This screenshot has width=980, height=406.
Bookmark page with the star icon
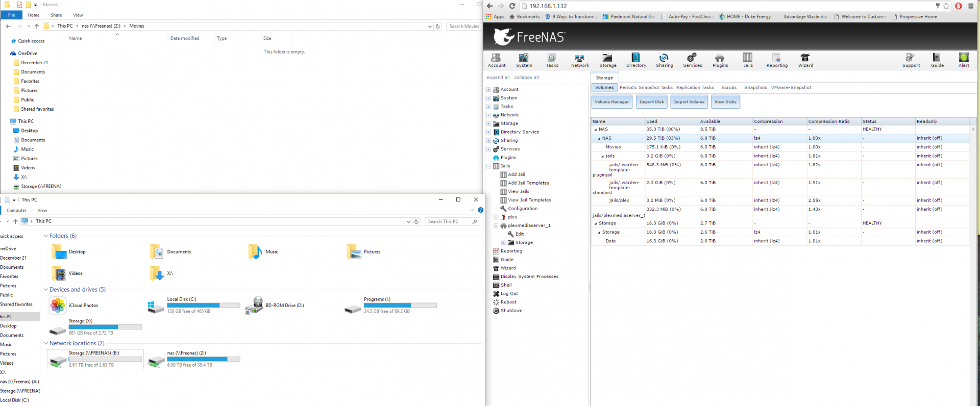click(x=946, y=6)
